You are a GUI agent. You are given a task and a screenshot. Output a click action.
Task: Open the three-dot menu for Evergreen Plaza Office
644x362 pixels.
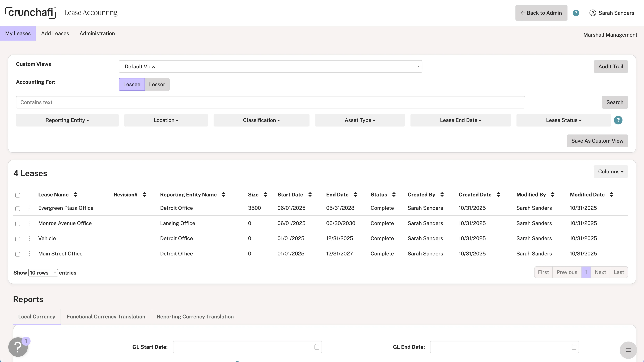point(29,208)
